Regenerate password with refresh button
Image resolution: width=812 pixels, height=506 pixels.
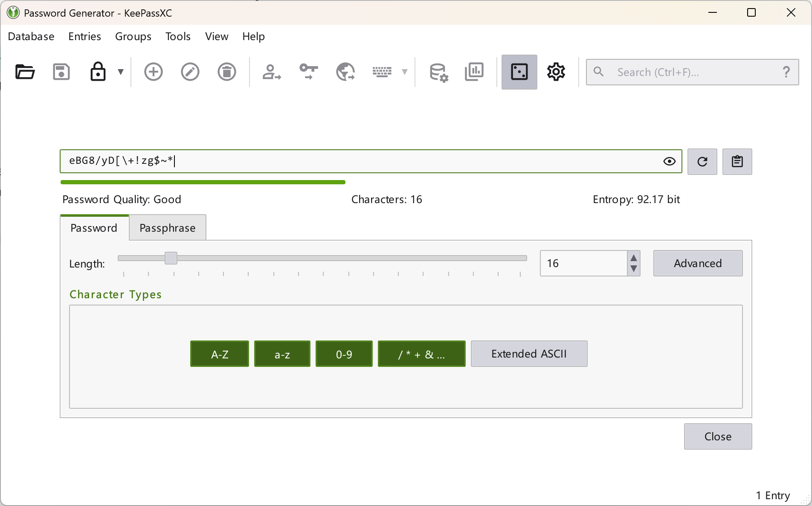(x=702, y=162)
